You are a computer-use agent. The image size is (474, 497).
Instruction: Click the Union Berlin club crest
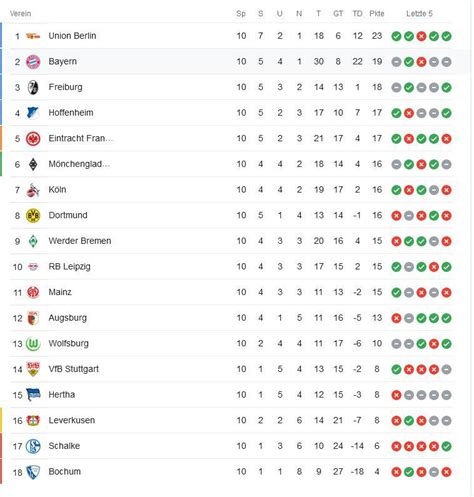coord(33,36)
